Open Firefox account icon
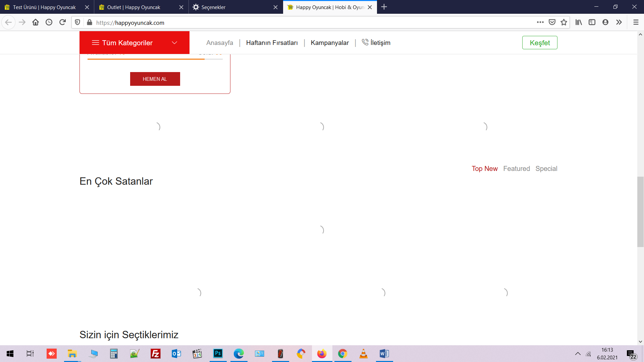 605,22
